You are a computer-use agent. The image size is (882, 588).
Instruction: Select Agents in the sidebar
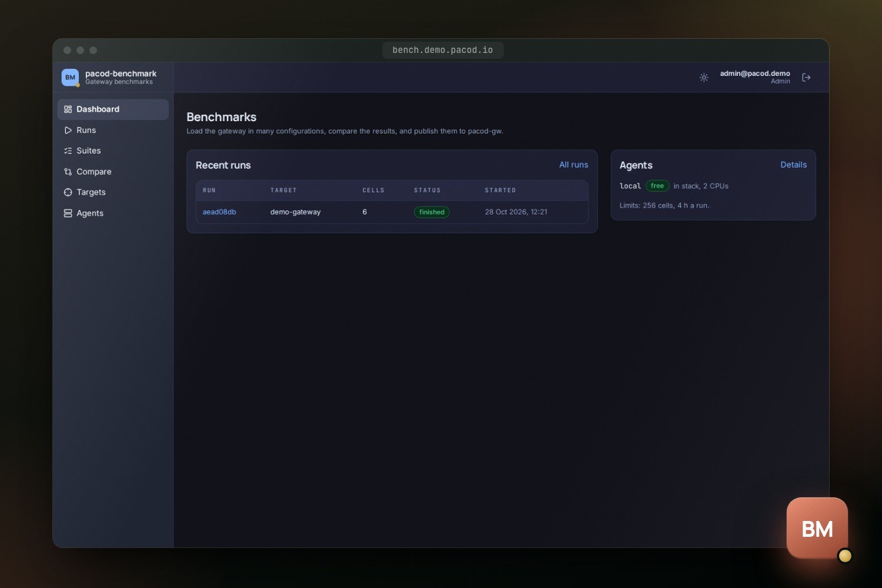(x=113, y=213)
